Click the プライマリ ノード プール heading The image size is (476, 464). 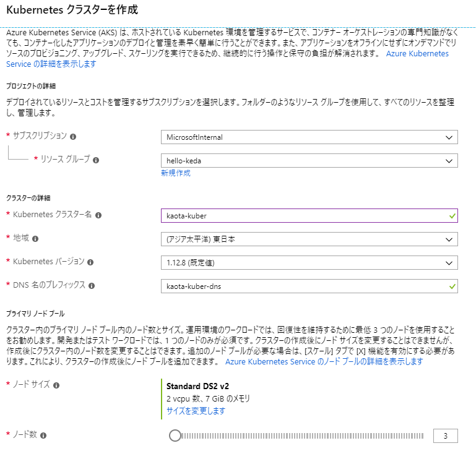coord(35,314)
